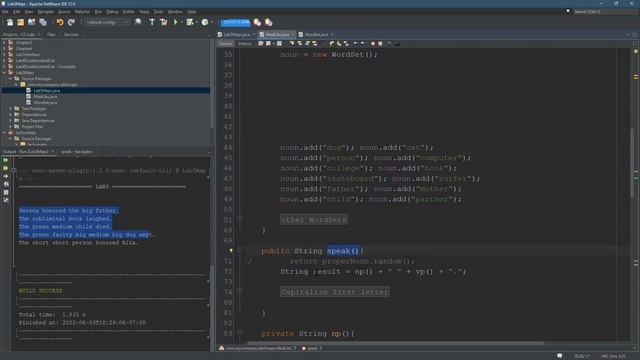Click the Shift Line Left editor icon
The height and width of the screenshot is (360, 640).
355,44
